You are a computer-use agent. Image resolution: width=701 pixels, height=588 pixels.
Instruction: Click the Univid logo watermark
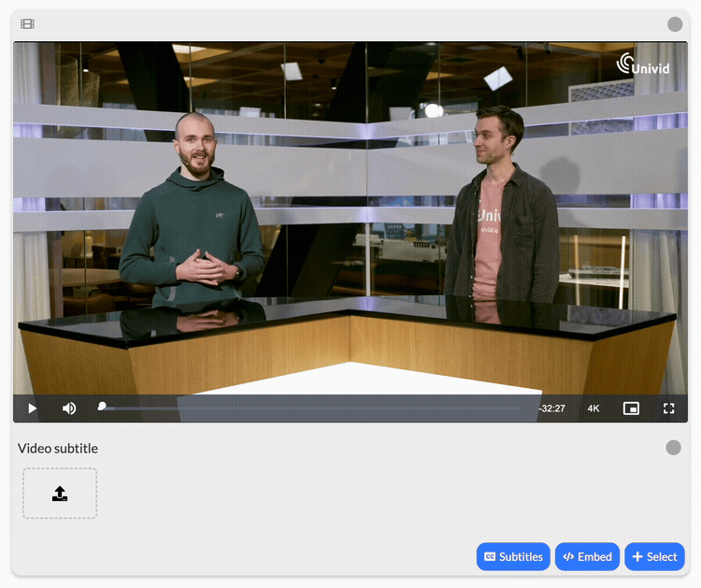click(x=643, y=64)
